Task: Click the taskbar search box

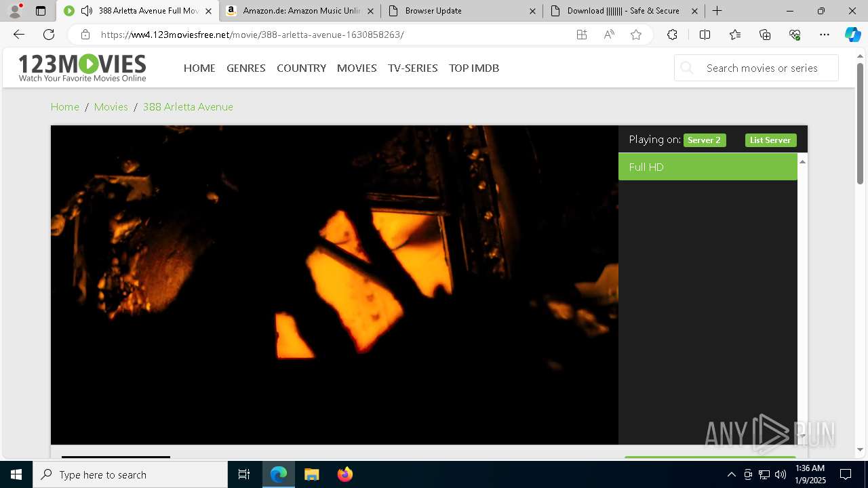Action: [130, 474]
